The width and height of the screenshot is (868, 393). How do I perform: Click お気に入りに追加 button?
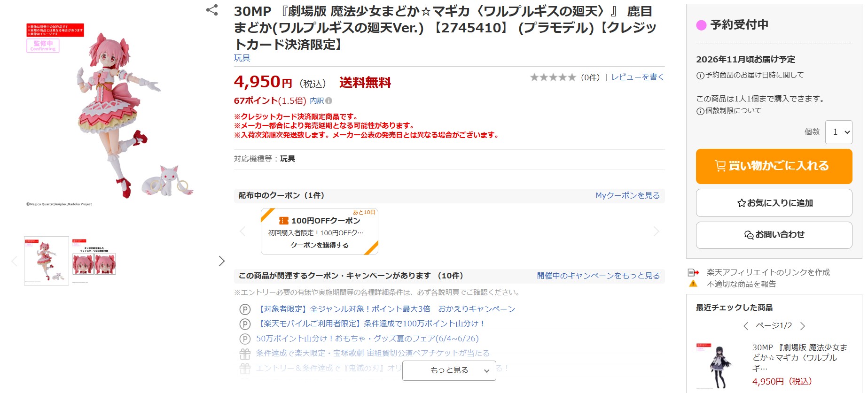click(x=774, y=203)
